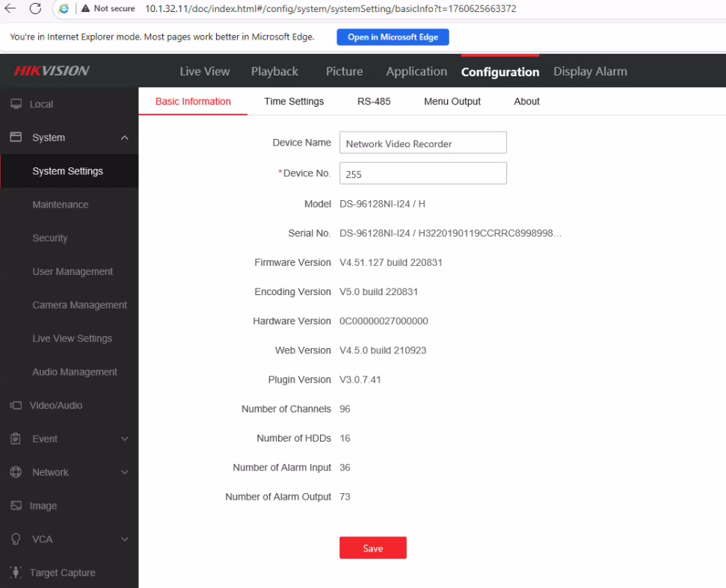Open Camera Management in the sidebar
This screenshot has height=588, width=726.
70,305
